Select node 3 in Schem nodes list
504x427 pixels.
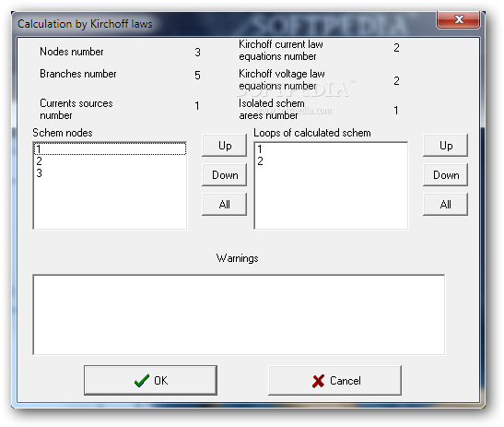pos(110,173)
